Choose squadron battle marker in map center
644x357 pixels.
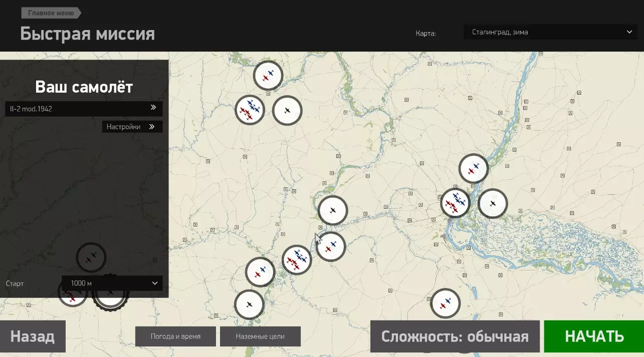click(297, 260)
